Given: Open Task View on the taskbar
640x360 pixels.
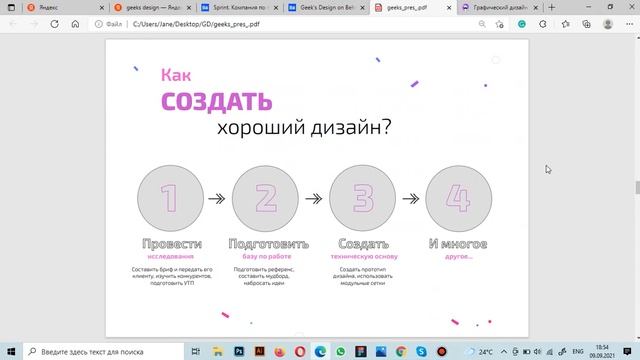Looking at the screenshot, I should (196, 351).
